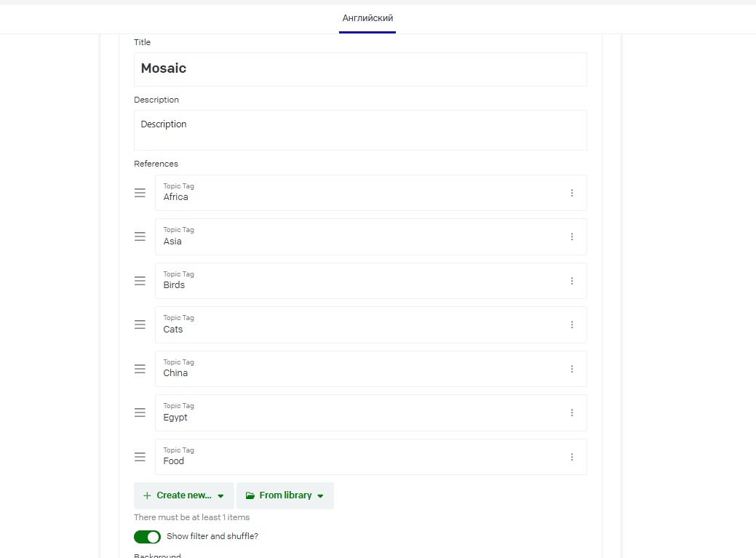Click the Description text area

pos(360,130)
